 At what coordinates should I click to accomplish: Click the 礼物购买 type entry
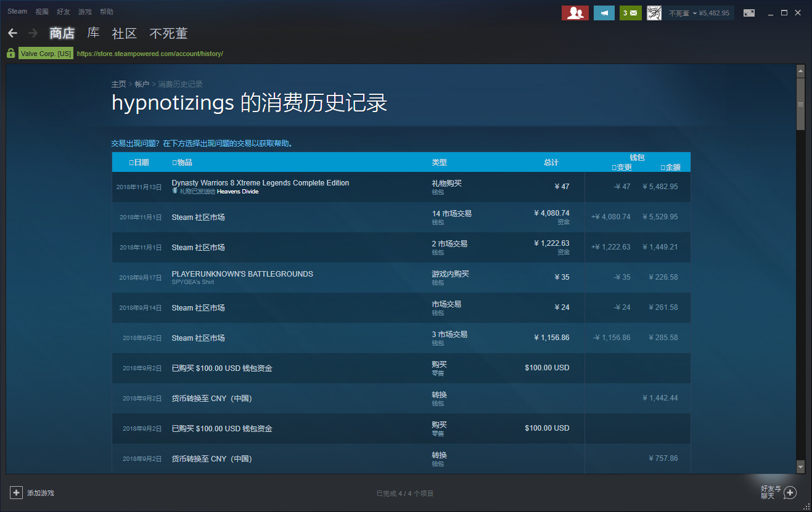point(446,183)
